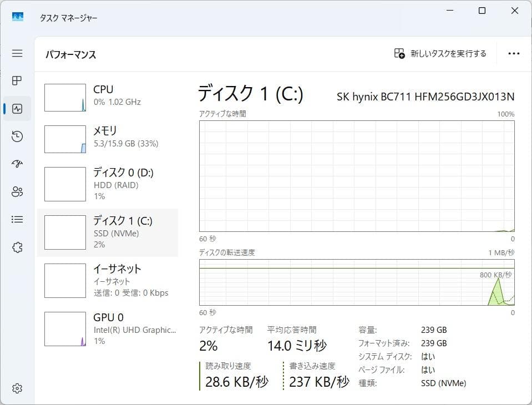
Task: Select the Performance monitor icon
Action: [x=17, y=108]
